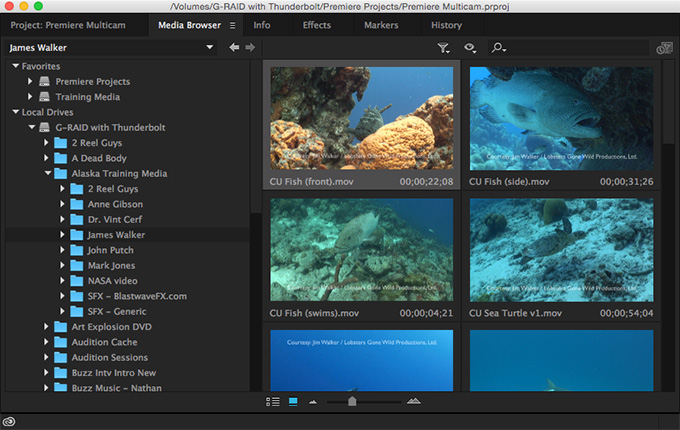Screen dimensions: 680x430
Task: Select the 2 Reel Guys folder under Alaska
Action: click(x=113, y=189)
